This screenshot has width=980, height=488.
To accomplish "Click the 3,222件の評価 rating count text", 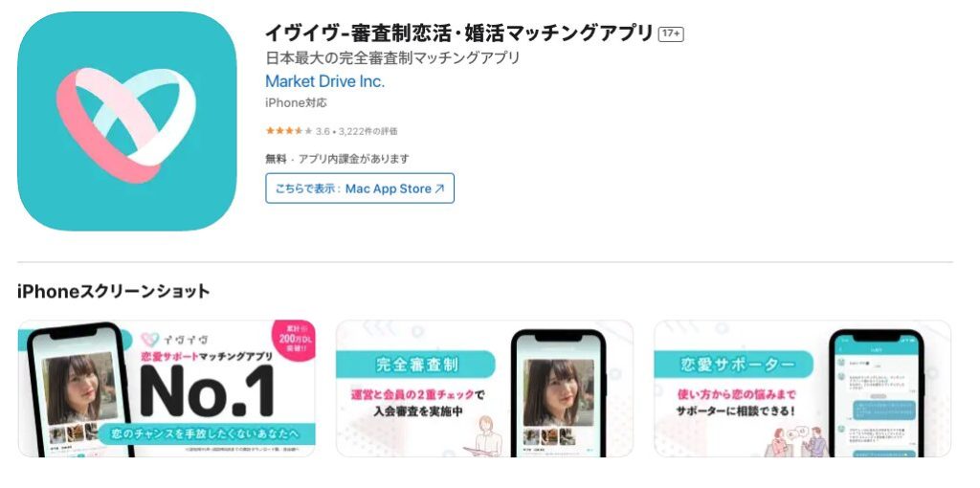I will [x=368, y=131].
